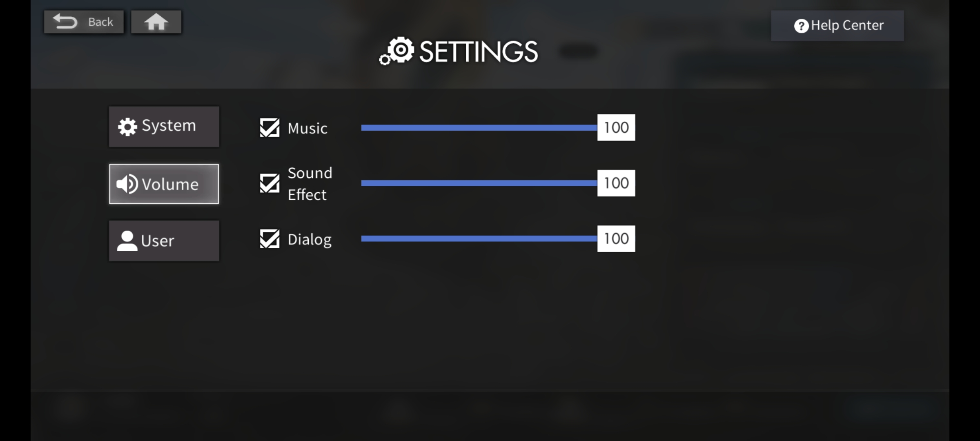Open the Help Center

click(x=837, y=26)
